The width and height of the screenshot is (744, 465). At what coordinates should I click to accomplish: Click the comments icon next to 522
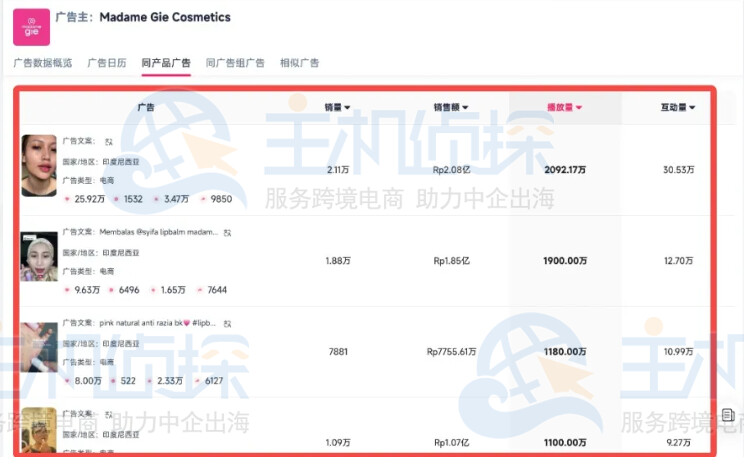click(113, 381)
